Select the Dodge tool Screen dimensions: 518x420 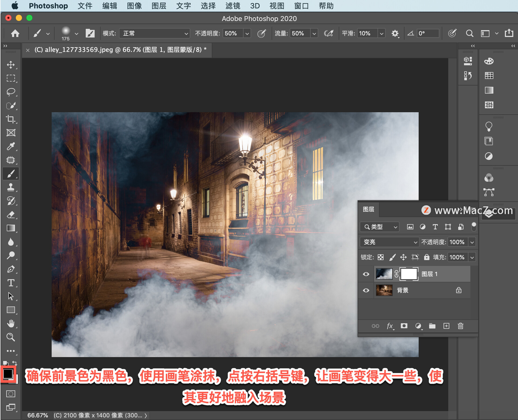pyautogui.click(x=11, y=255)
